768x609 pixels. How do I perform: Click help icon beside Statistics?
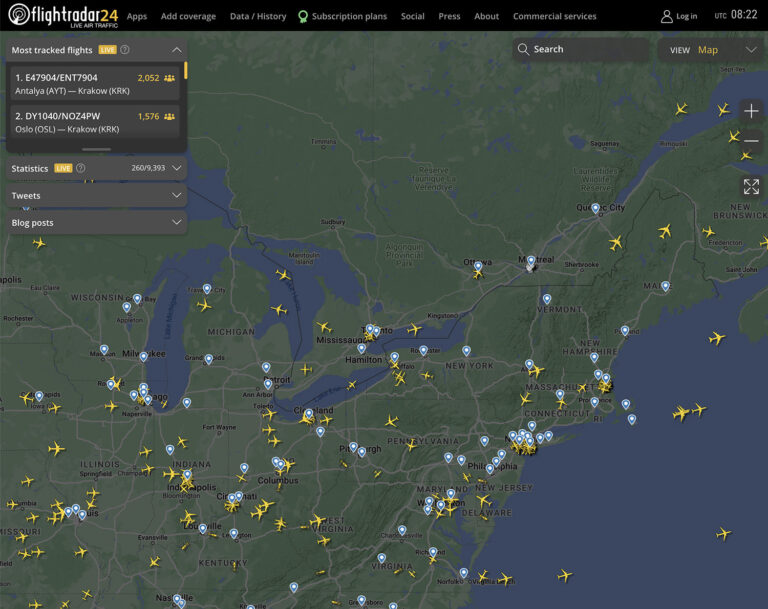(x=81, y=168)
